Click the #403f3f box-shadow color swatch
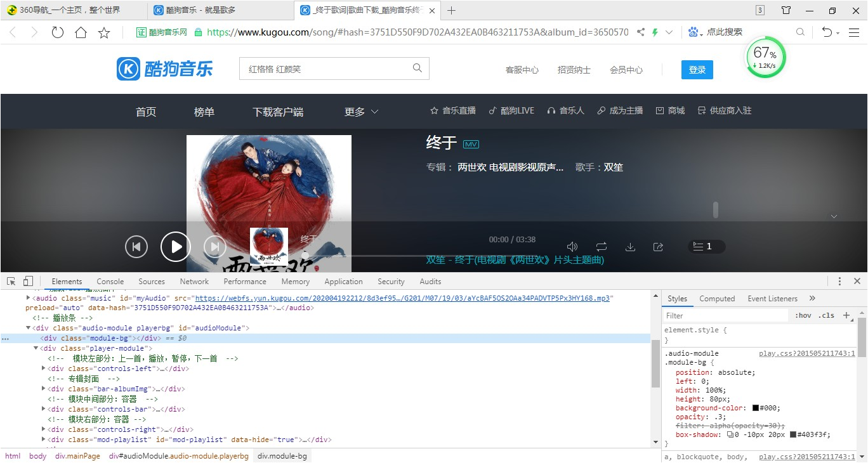 pos(793,434)
